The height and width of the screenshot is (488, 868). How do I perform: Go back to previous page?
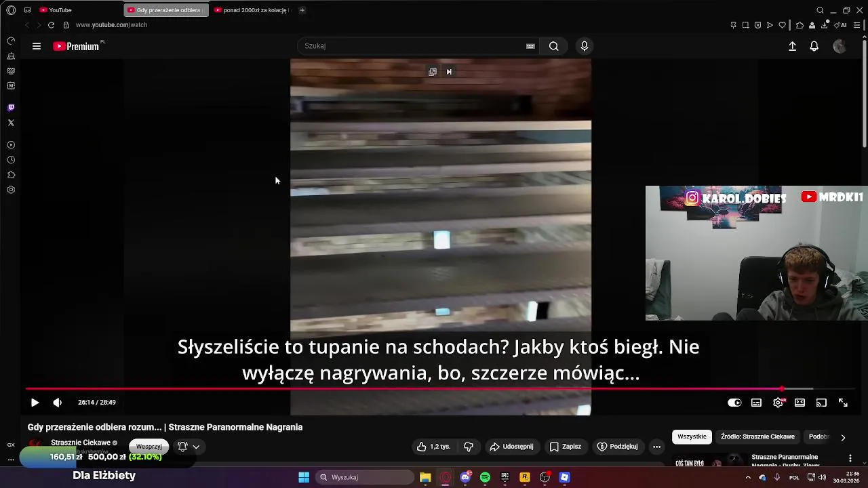[x=26, y=25]
